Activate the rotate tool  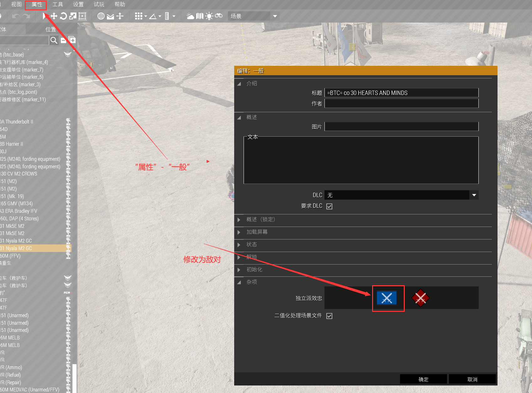tap(63, 16)
